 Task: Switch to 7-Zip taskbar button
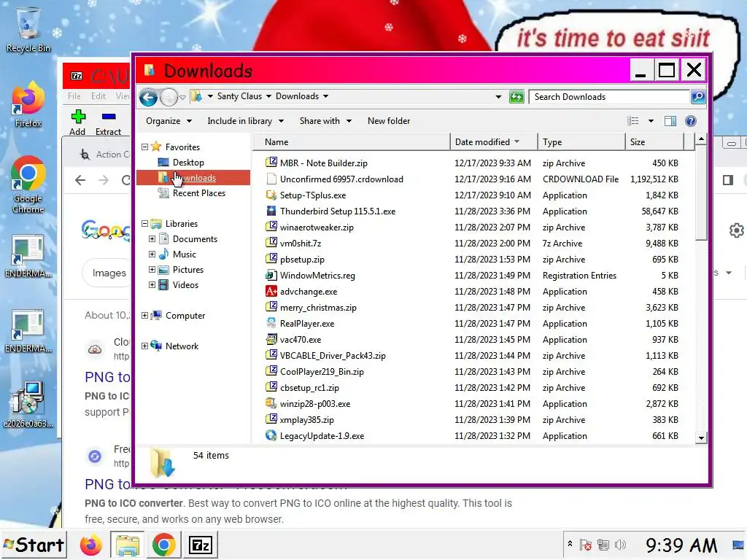200,545
